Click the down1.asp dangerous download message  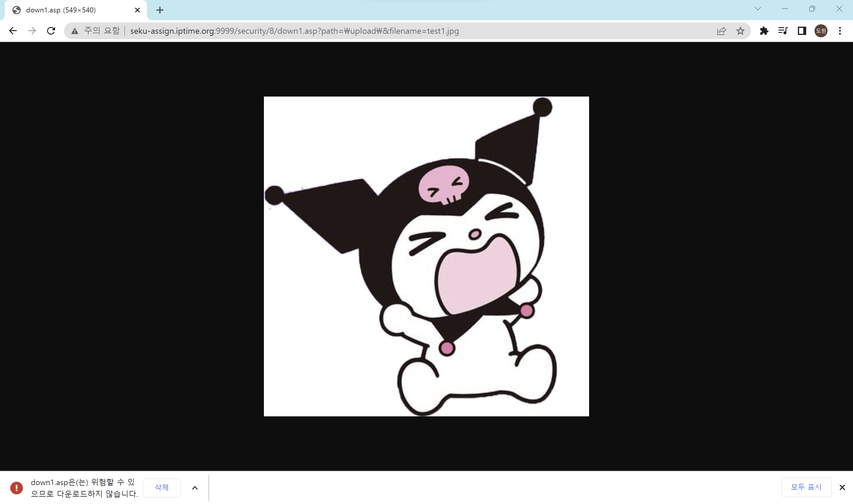84,488
